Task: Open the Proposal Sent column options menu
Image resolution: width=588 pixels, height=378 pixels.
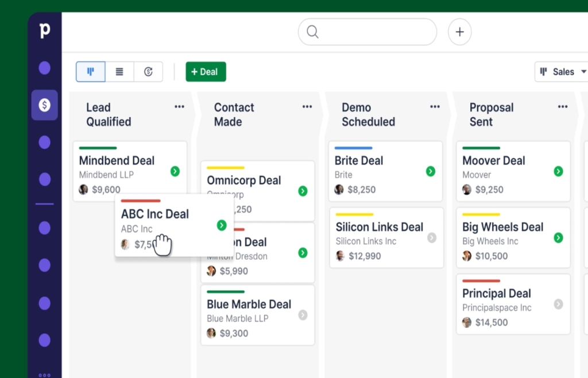Action: (x=562, y=106)
